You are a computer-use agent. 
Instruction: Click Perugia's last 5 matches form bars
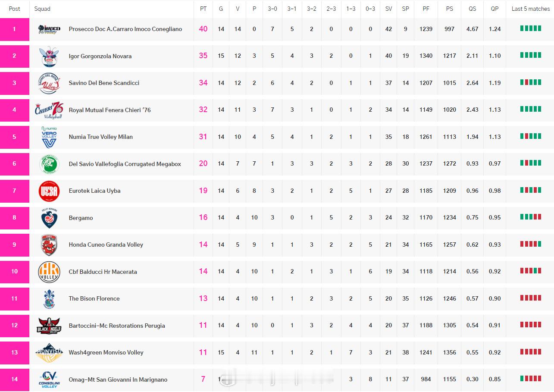531,325
